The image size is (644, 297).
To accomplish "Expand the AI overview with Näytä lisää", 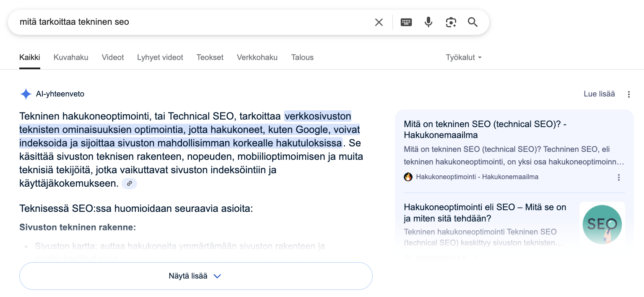I will 195,276.
